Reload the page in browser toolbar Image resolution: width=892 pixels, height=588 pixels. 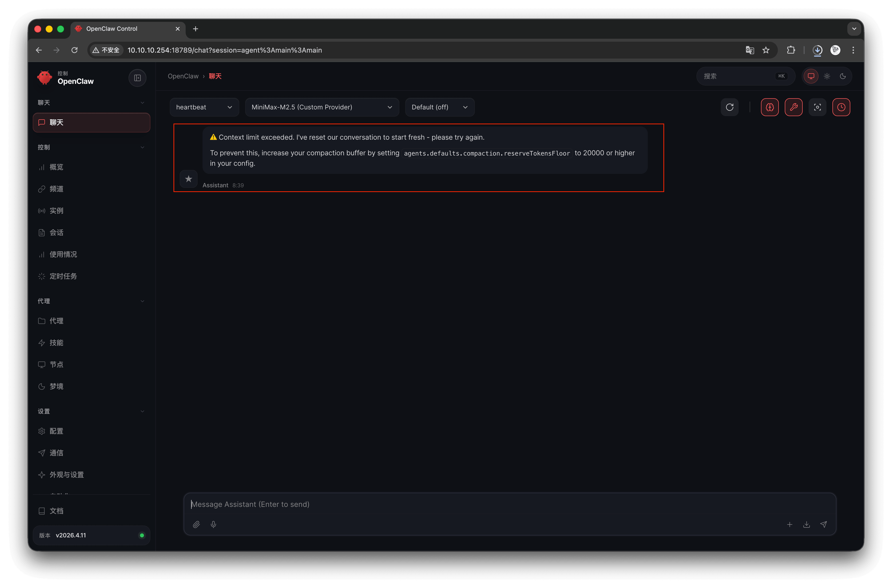coord(74,50)
